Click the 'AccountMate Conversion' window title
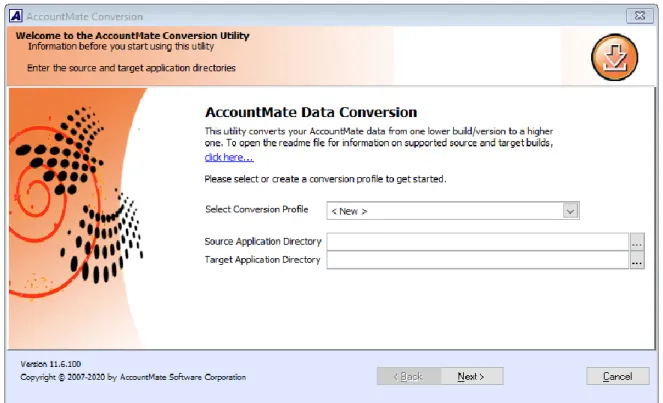Viewport: 663px width, 403px height. [85, 16]
